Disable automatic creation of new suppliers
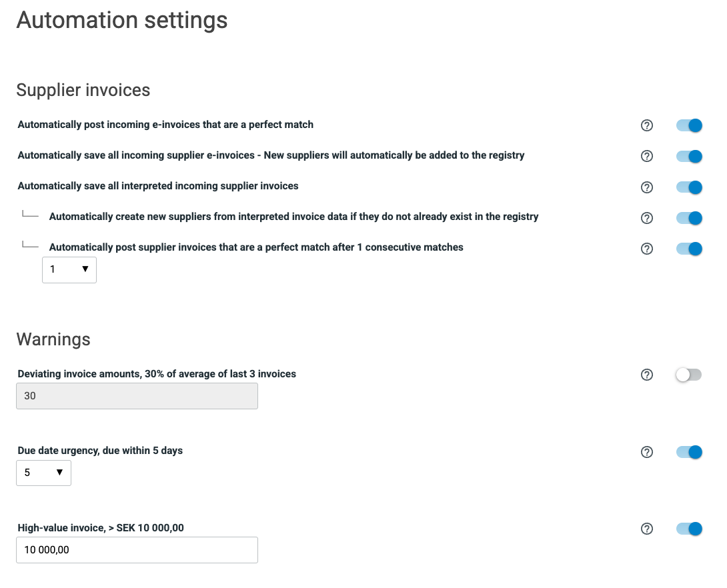727x588 pixels. point(689,218)
